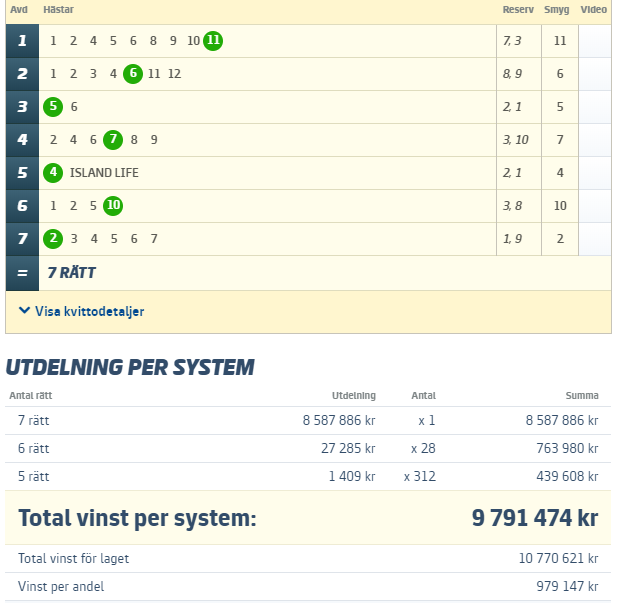Click payout amount 27 285 kr
The height and width of the screenshot is (603, 618).
point(348,449)
